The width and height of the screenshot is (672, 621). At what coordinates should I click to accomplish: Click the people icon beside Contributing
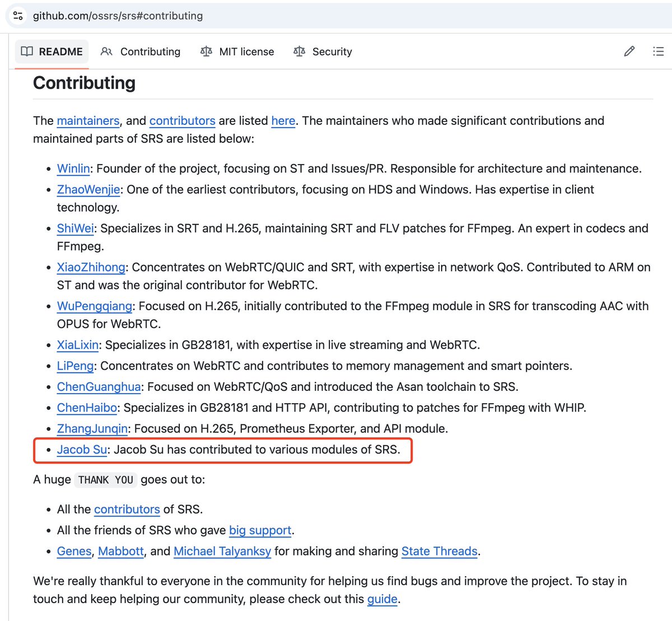106,52
